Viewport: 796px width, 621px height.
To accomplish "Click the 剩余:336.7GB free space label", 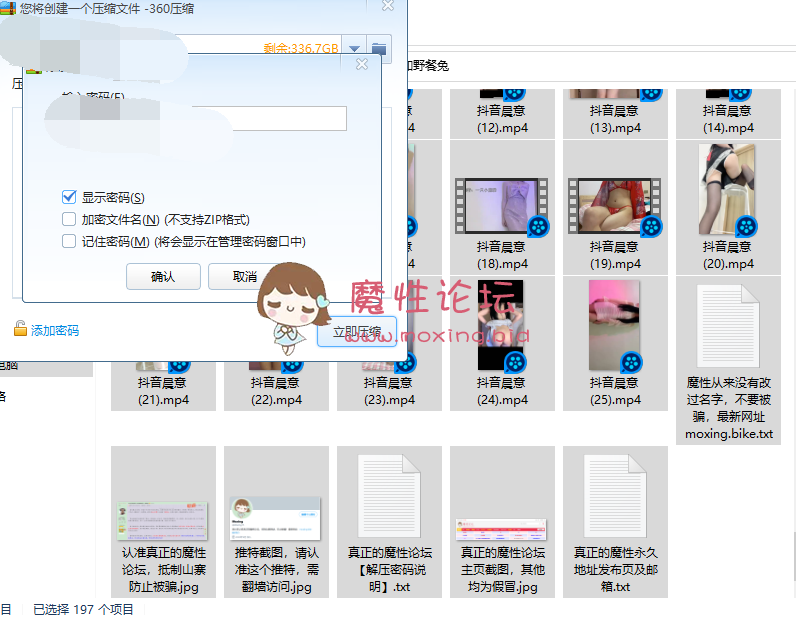I will click(301, 48).
